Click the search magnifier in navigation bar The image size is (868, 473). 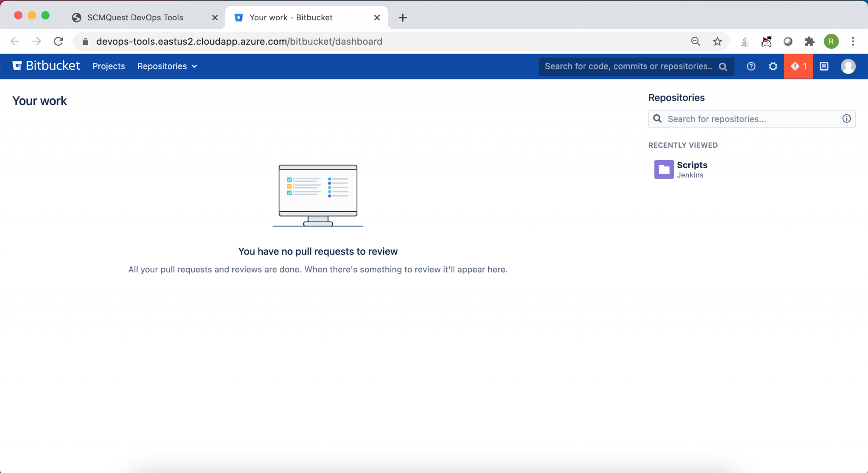tap(723, 66)
